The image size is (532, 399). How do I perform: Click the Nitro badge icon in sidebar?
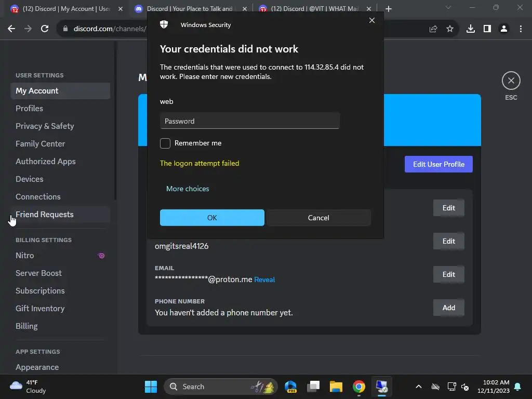click(x=101, y=256)
